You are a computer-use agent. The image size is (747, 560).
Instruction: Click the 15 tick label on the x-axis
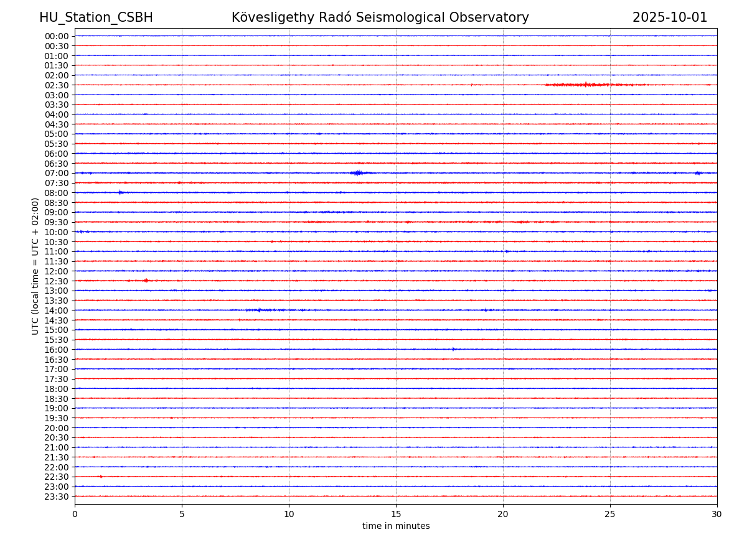click(x=396, y=515)
